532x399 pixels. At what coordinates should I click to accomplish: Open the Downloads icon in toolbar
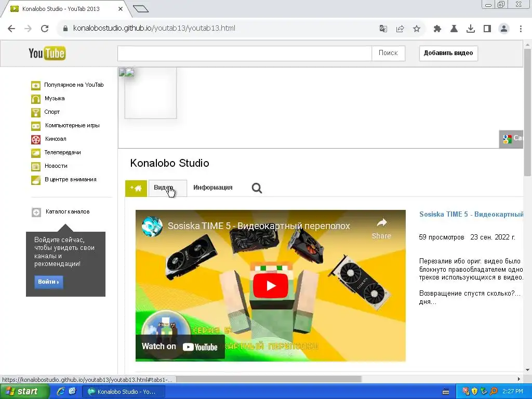click(x=471, y=29)
